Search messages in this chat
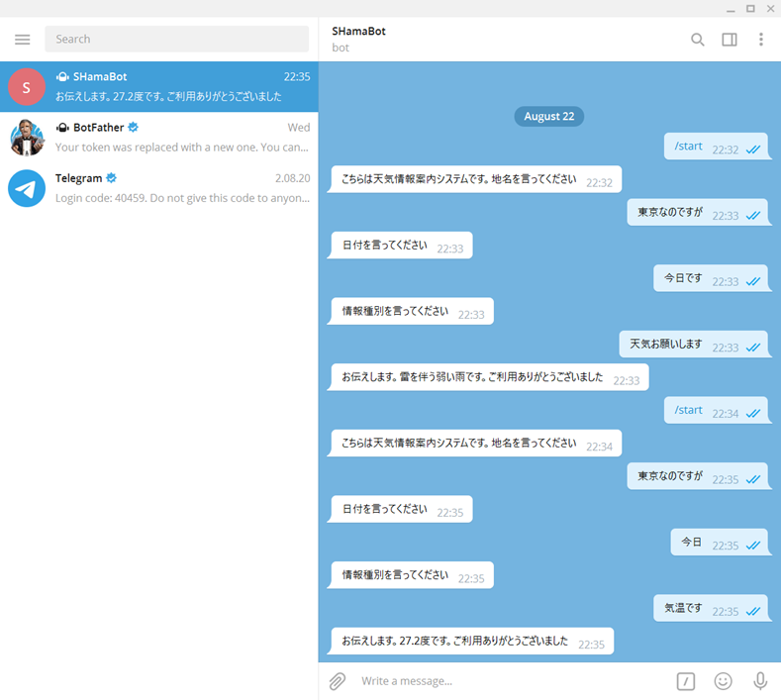This screenshot has width=781, height=700. click(x=698, y=40)
